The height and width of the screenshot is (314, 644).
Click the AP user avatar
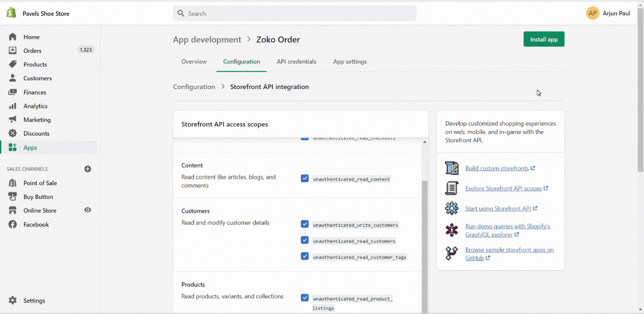tap(593, 13)
